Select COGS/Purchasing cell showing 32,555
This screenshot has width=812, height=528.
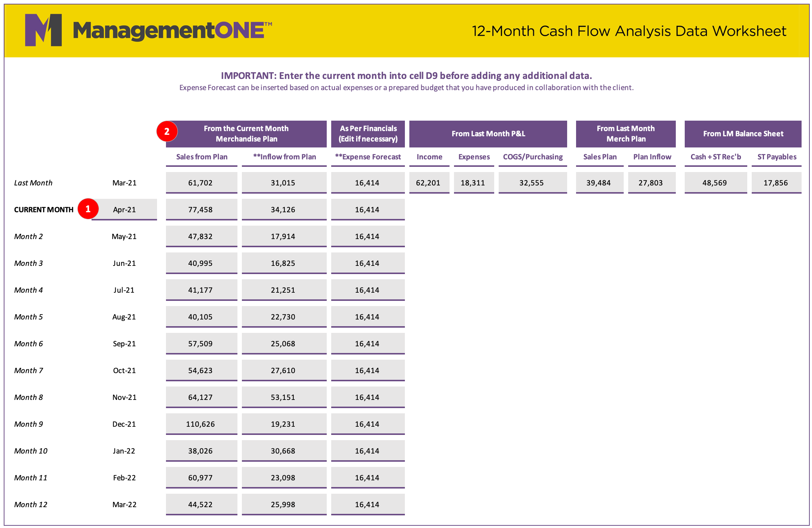533,182
